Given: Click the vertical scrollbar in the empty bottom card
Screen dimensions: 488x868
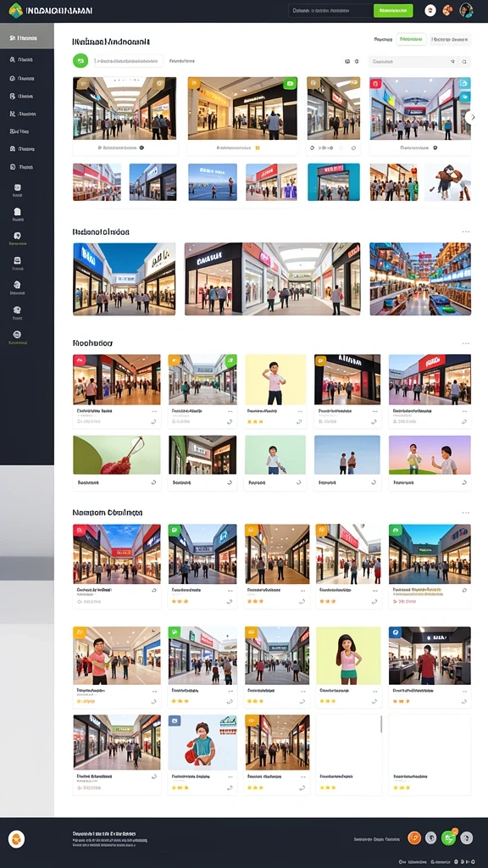Looking at the screenshot, I should click(x=381, y=724).
